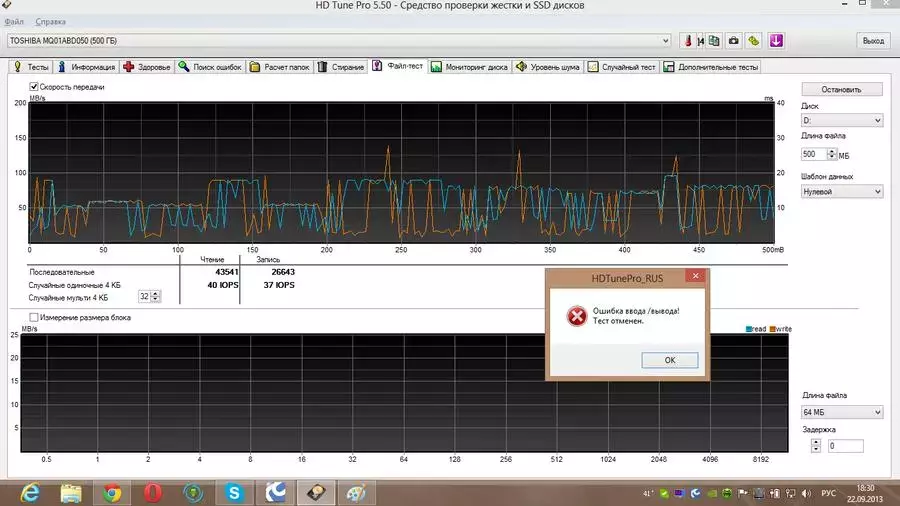Click the Случайные мульти 4 КБ label
This screenshot has width=900, height=506.
[x=68, y=298]
